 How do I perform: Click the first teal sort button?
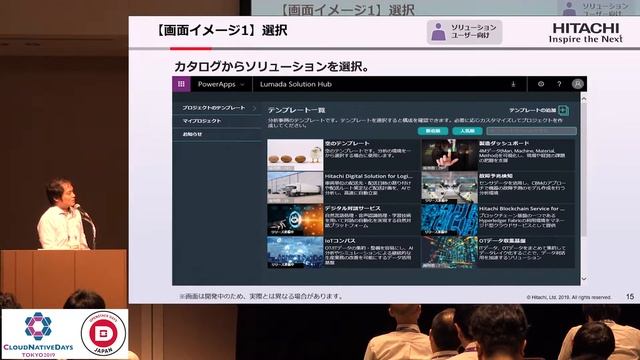point(433,131)
